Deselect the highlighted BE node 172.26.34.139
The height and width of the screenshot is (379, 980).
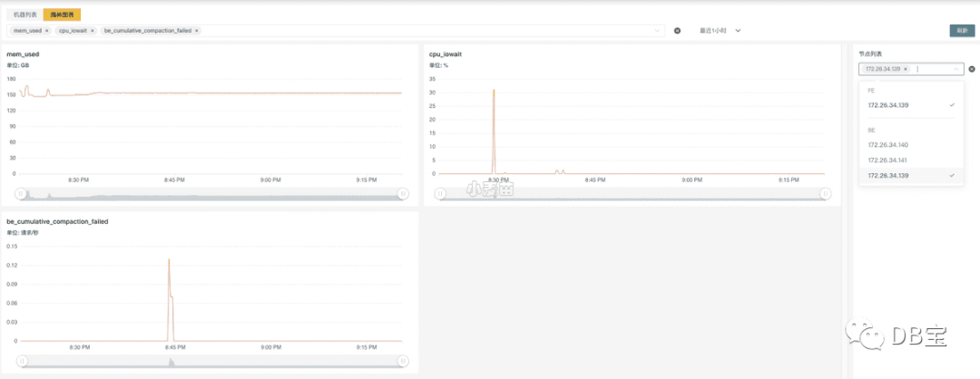click(911, 176)
